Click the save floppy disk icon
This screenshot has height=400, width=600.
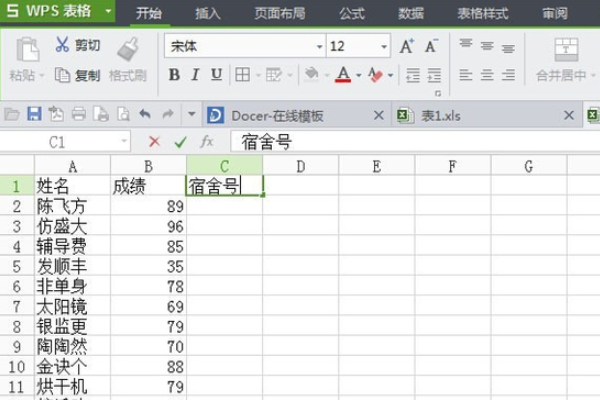(34, 114)
